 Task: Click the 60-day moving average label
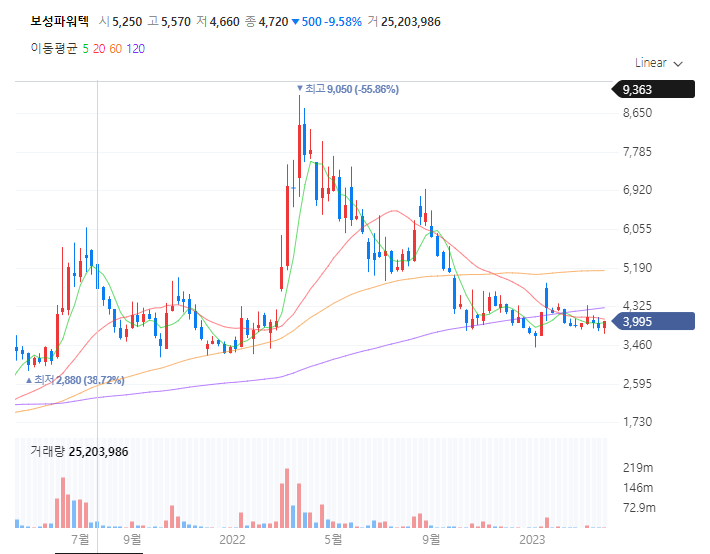[x=115, y=49]
